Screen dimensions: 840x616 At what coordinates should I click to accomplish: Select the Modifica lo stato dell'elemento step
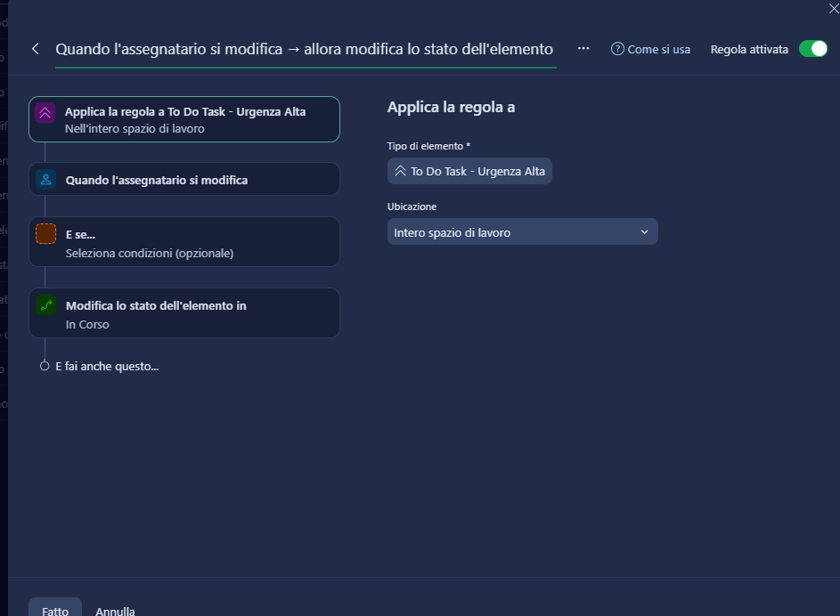[184, 313]
